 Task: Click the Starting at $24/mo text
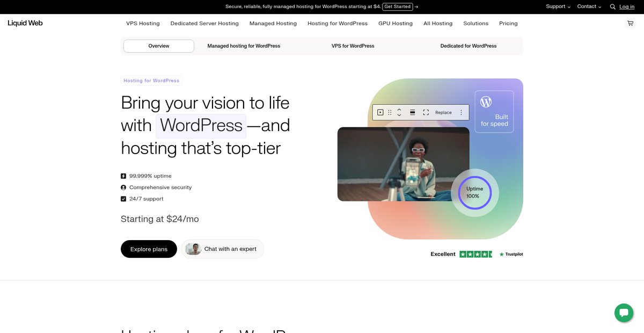(x=160, y=219)
